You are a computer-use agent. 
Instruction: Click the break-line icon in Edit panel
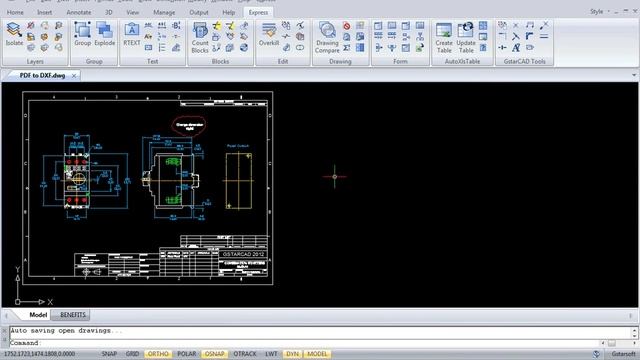pos(286,37)
